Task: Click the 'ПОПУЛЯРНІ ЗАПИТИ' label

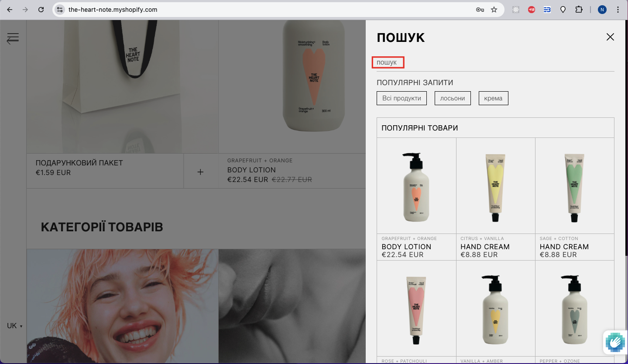Action: [415, 82]
